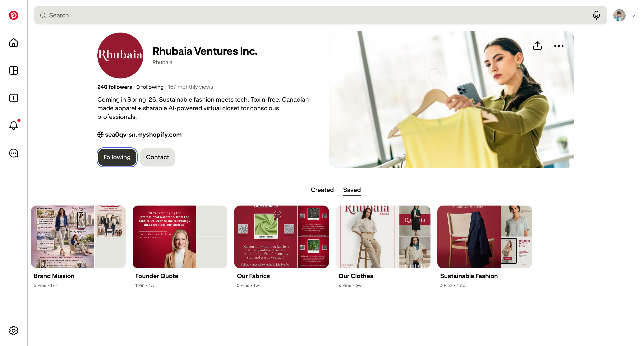Screen dimensions: 644x346
Task: Open settings gear icon
Action: [x=13, y=330]
